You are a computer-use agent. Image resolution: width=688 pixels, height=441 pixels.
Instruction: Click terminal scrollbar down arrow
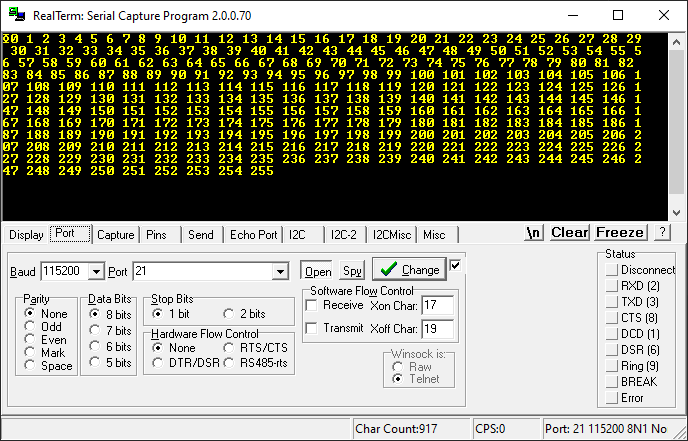pos(676,213)
